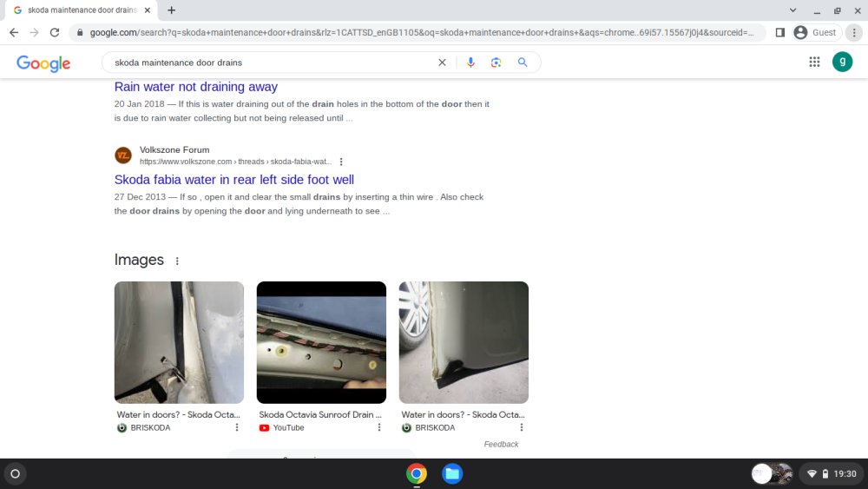Click the browser address bar URL
The width and height of the screenshot is (868, 489).
click(421, 33)
